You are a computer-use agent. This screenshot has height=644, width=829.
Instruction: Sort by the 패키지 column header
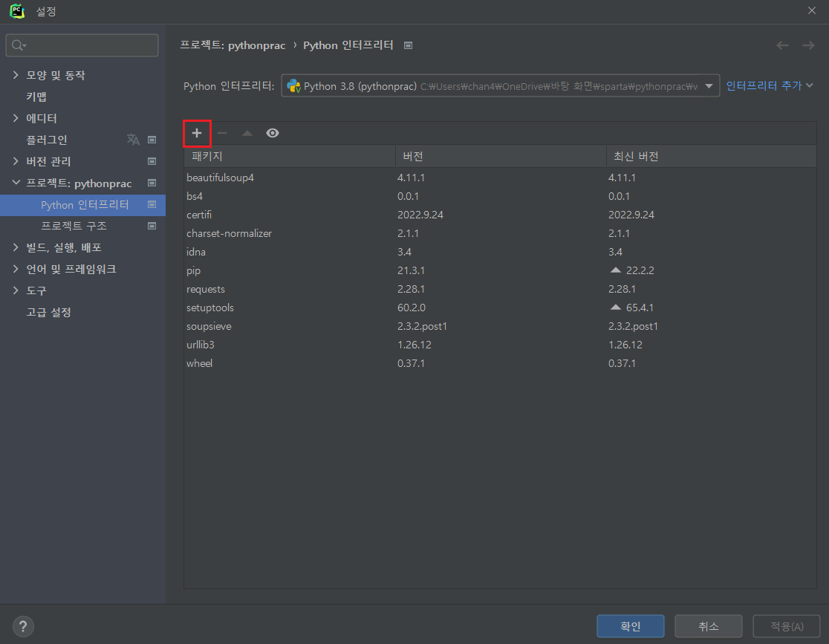pos(289,157)
